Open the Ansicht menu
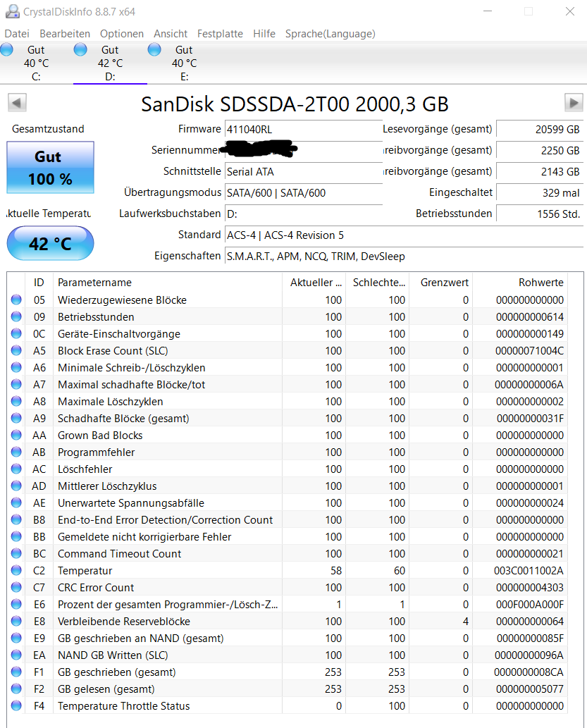The height and width of the screenshot is (728, 587). (x=171, y=33)
